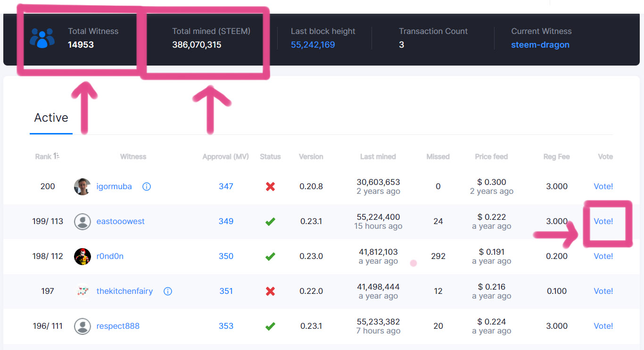Click green check status for respect888
The image size is (644, 350).
(x=270, y=326)
